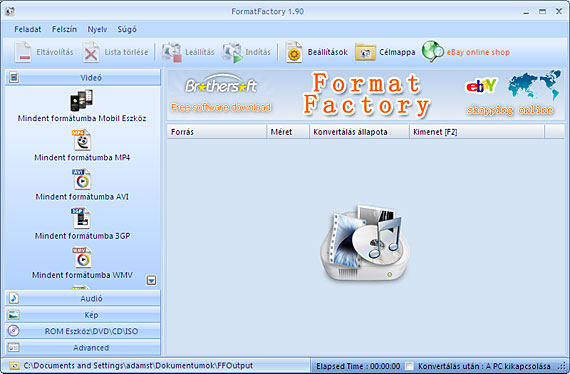Click the eBay online shop globe icon
570x374 pixels.
[433, 52]
